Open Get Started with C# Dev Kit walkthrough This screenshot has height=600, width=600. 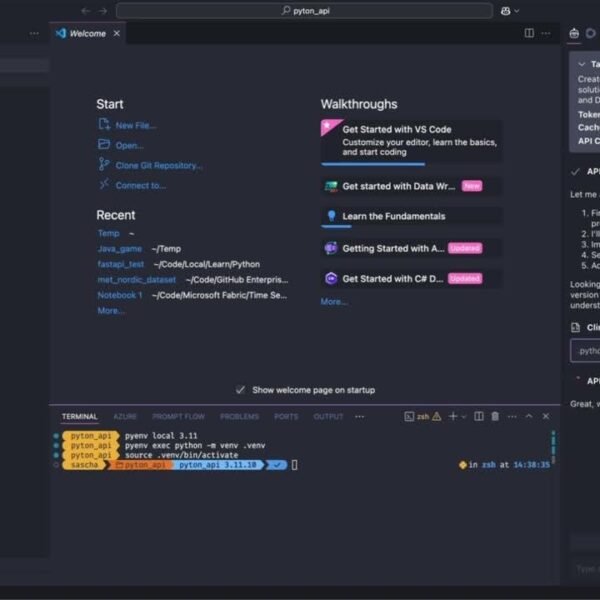point(412,279)
